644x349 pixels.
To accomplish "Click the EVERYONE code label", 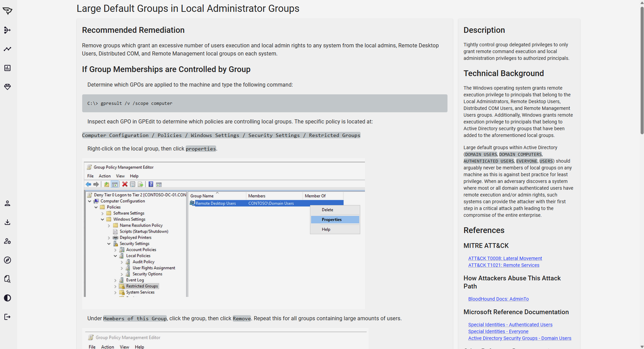I will coord(527,161).
